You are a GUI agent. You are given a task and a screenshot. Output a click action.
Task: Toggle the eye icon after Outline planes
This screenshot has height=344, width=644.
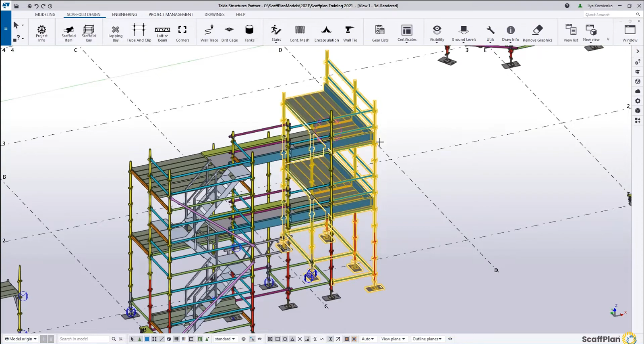tap(450, 339)
